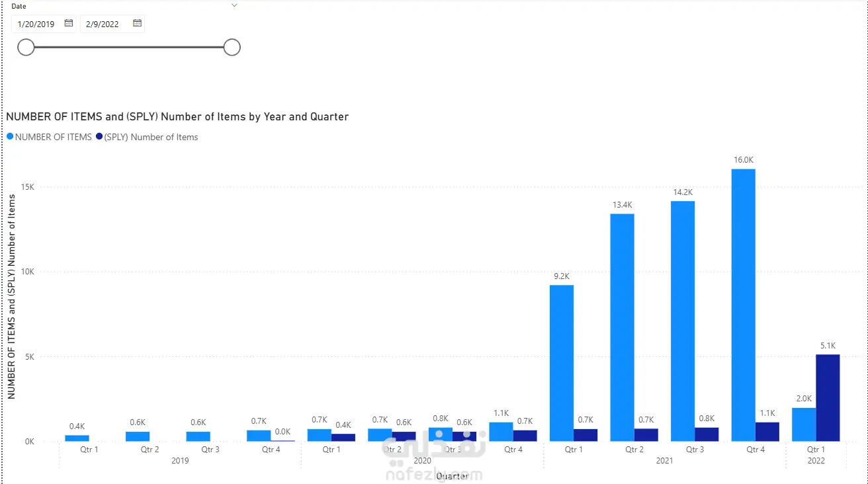This screenshot has height=484, width=868.
Task: Open the end date calendar picker icon
Action: pyautogui.click(x=137, y=24)
